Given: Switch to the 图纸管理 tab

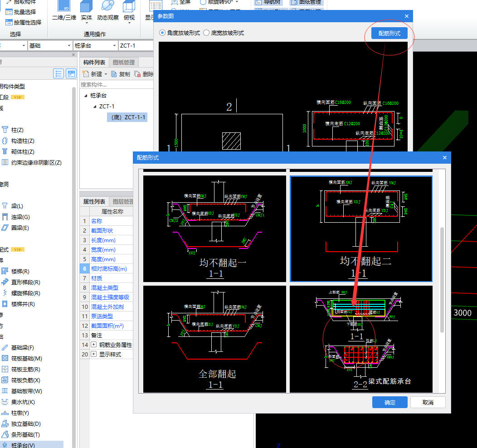Looking at the screenshot, I should (124, 63).
